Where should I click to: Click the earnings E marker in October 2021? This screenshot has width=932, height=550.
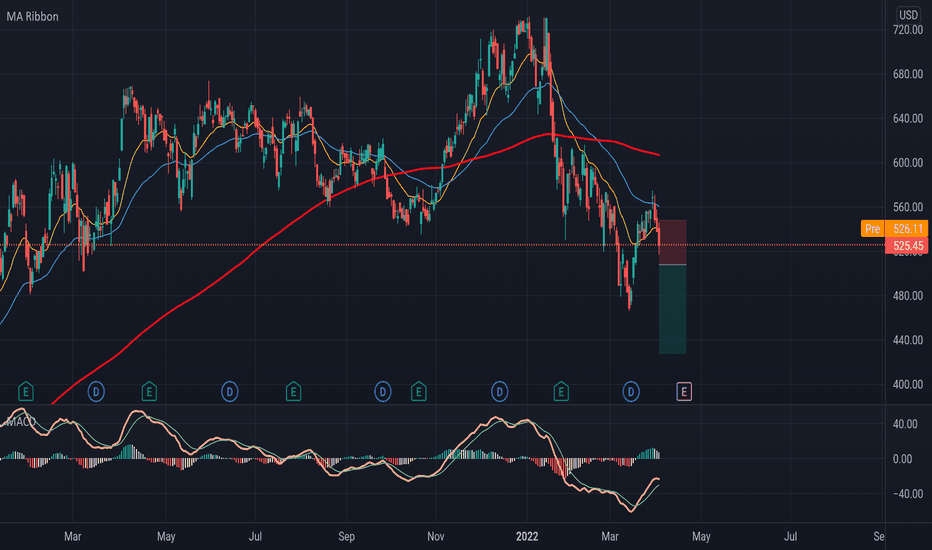point(418,391)
